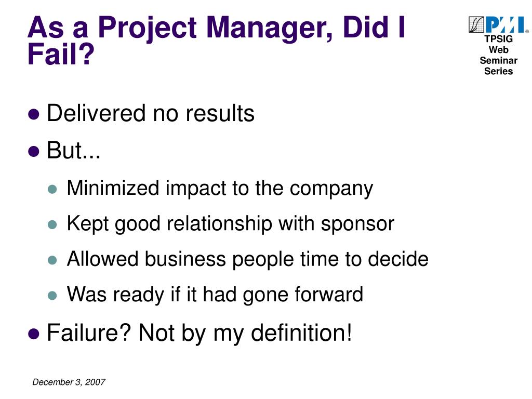Click teal bullet before Minimized impact
This screenshot has height=399, width=532.
pyautogui.click(x=52, y=189)
